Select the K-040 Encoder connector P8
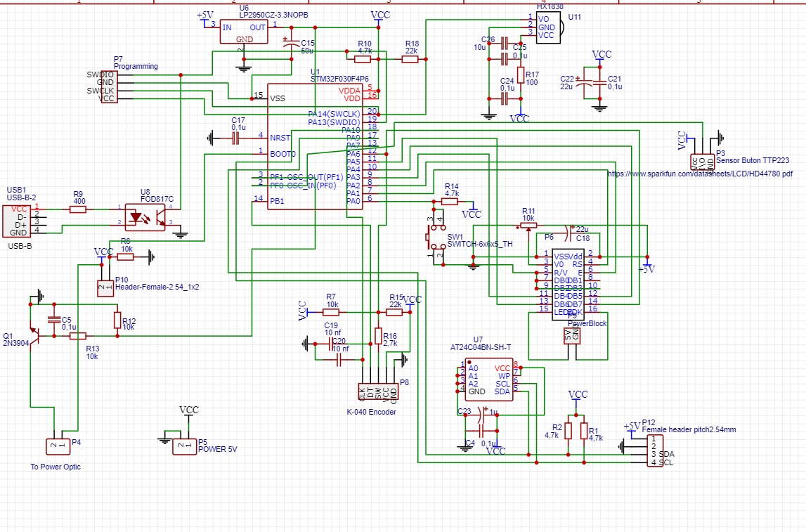This screenshot has width=806, height=532. click(378, 392)
